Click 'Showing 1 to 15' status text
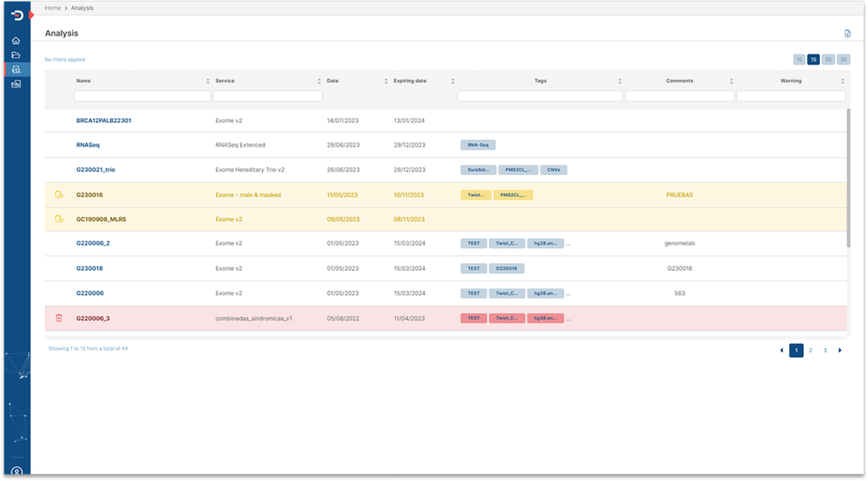The image size is (868, 481). point(88,349)
